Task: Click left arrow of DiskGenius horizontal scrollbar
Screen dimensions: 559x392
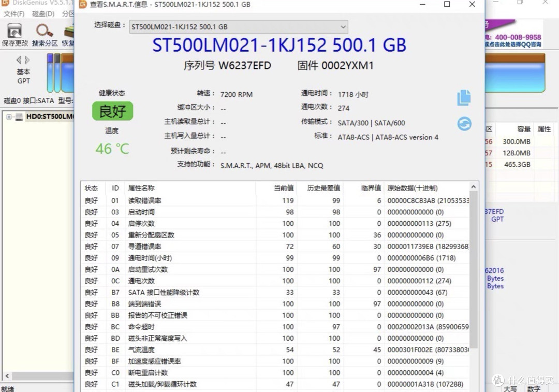Action: coord(7,375)
